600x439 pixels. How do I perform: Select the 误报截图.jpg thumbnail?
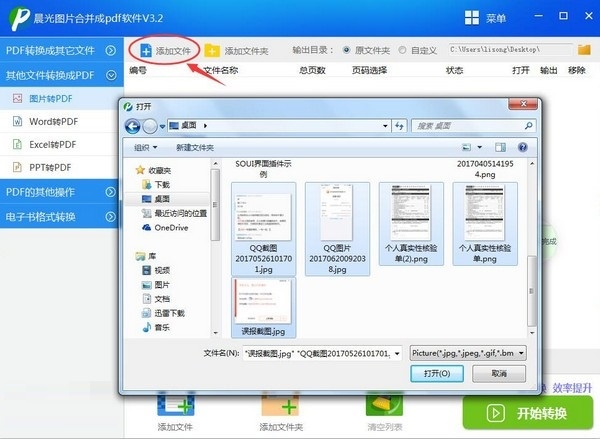[x=264, y=307]
